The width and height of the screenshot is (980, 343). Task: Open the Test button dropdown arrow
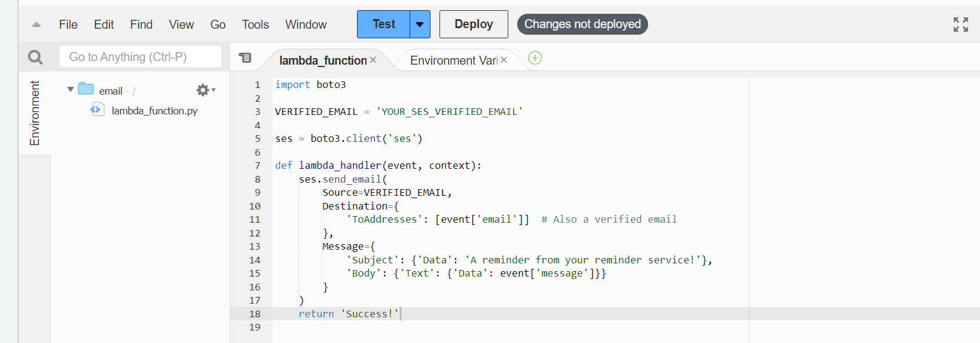pyautogui.click(x=420, y=25)
